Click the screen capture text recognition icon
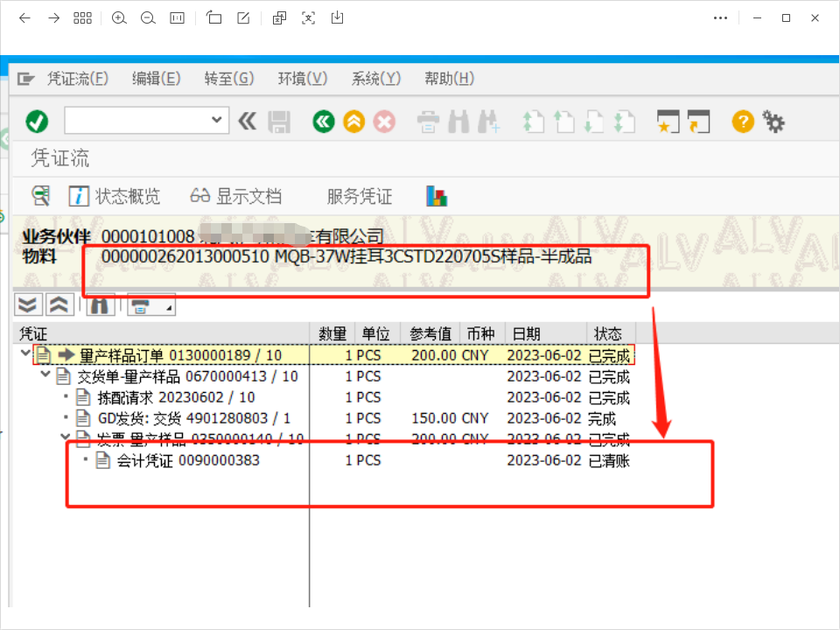The height and width of the screenshot is (630, 840). pos(309,18)
